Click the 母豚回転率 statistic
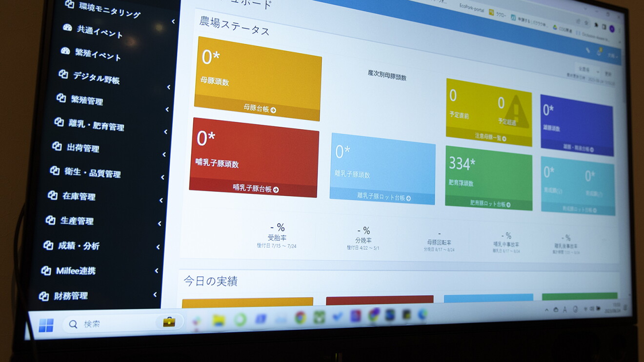 point(439,241)
